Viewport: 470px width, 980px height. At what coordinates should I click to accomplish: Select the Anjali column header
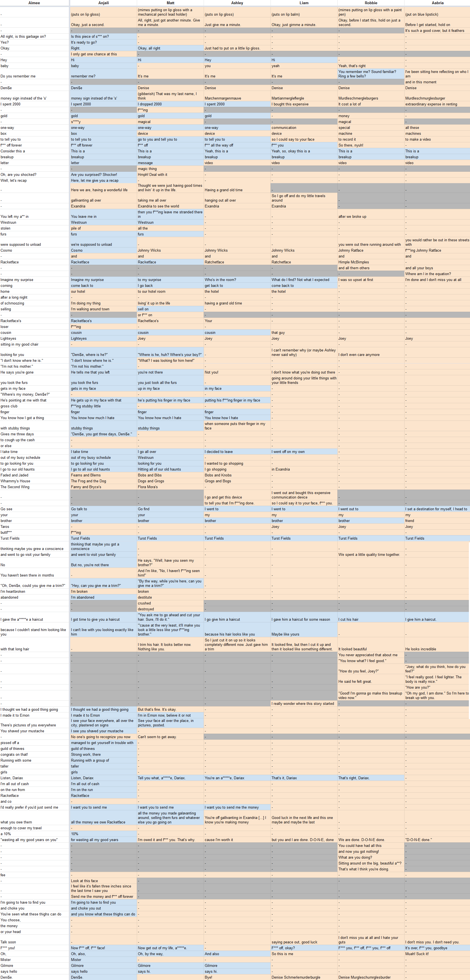[x=104, y=3]
